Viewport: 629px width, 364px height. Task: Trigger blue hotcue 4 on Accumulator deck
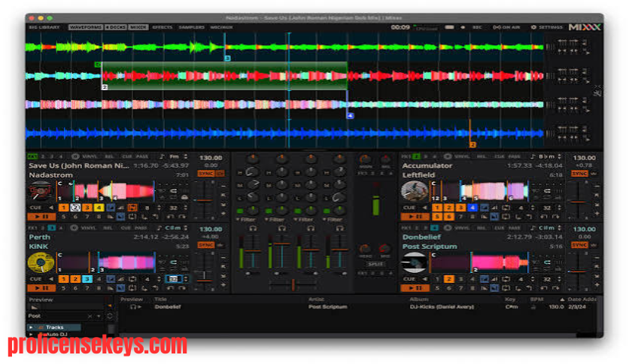[x=473, y=208]
